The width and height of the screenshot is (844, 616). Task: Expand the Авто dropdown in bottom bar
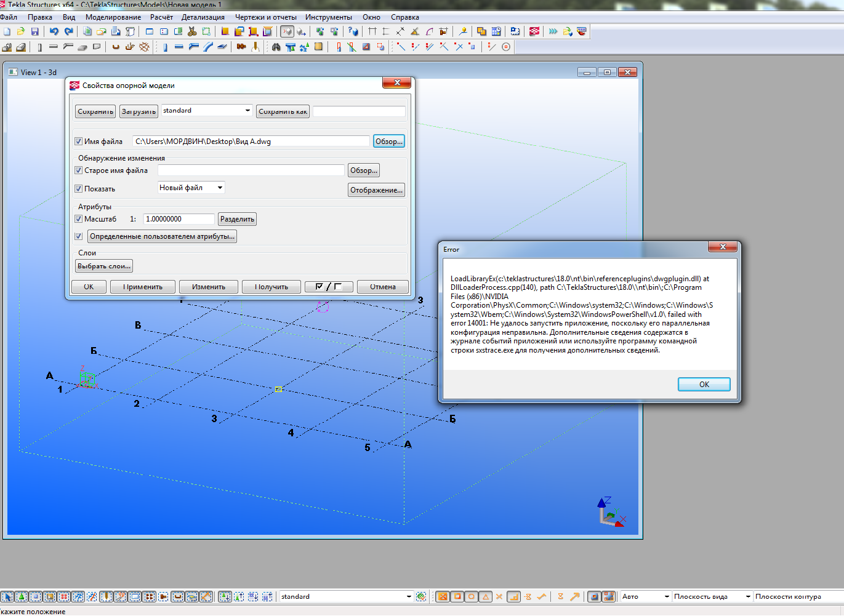pos(666,596)
